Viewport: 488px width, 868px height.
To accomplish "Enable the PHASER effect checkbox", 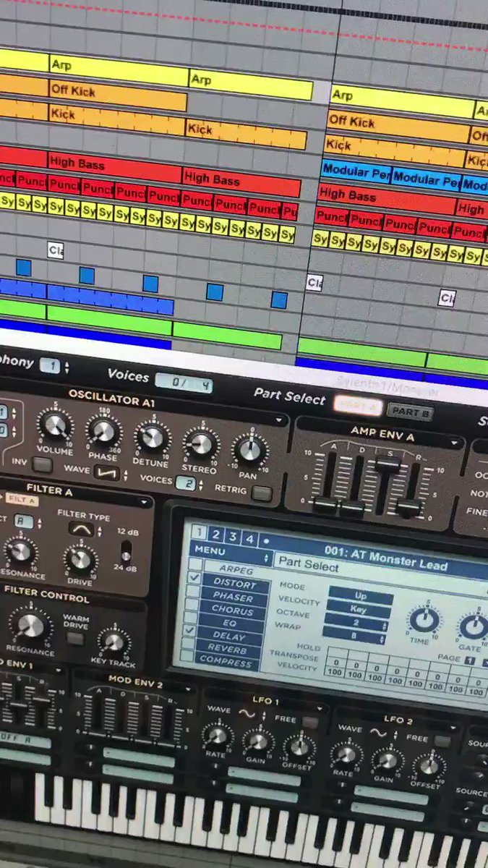I will (x=193, y=592).
